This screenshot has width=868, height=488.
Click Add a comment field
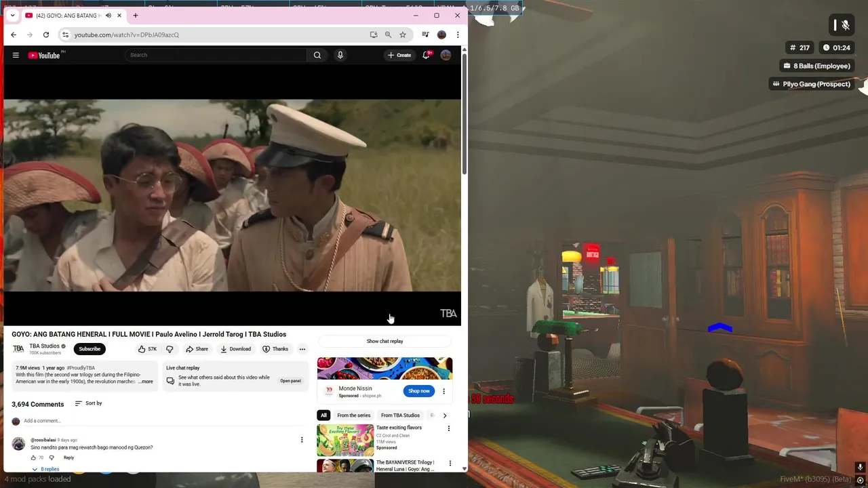click(x=163, y=421)
